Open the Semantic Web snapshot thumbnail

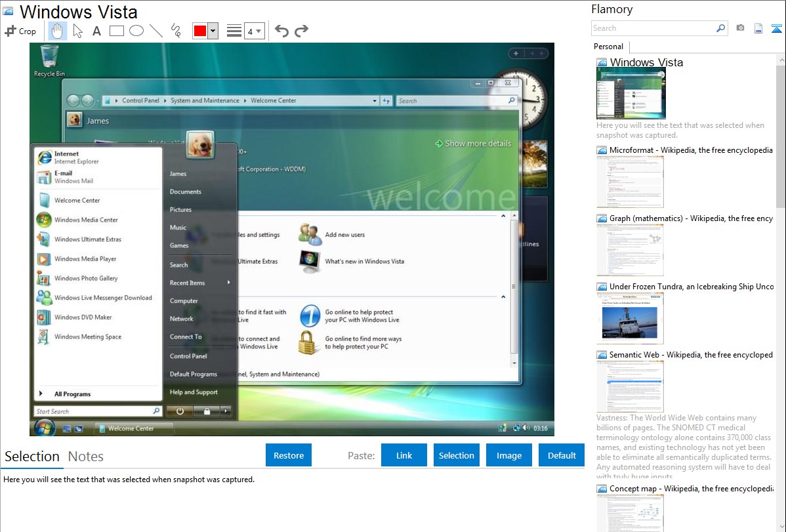pyautogui.click(x=630, y=386)
